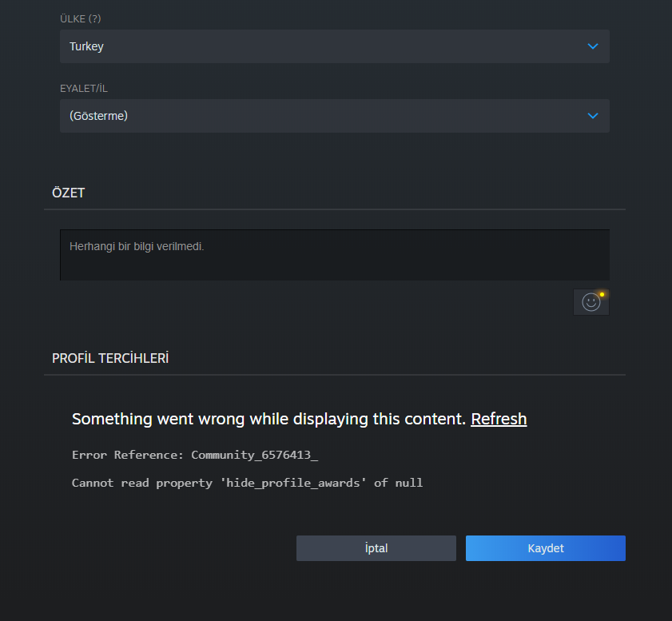Image resolution: width=672 pixels, height=621 pixels.
Task: Click the yellow notification dot on emoji button
Action: pos(602,294)
